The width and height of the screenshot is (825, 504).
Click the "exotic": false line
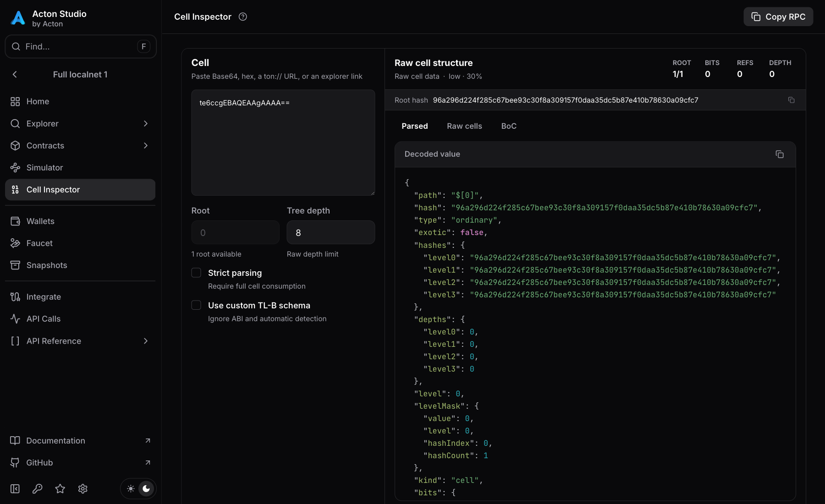(451, 232)
